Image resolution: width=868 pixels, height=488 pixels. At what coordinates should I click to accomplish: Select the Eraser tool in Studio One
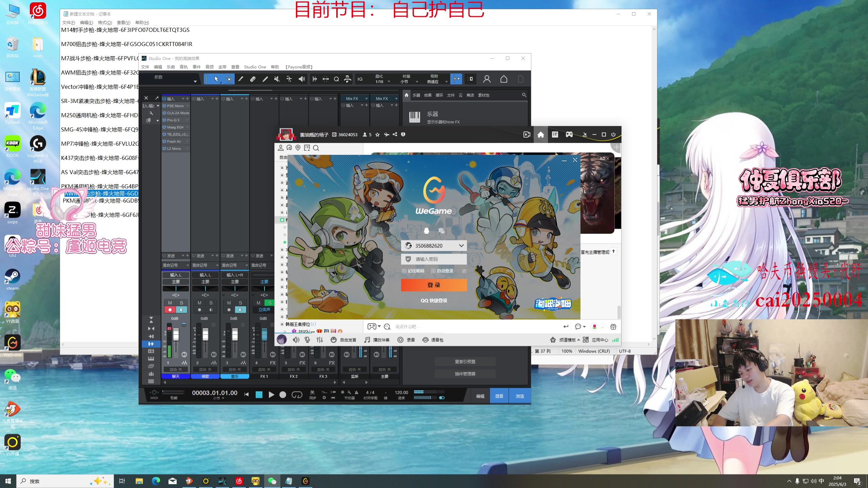pos(253,79)
